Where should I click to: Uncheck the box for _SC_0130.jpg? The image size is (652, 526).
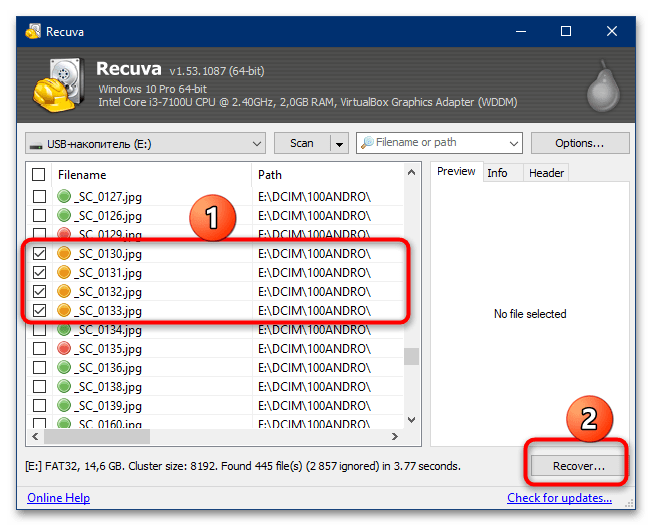pos(39,253)
